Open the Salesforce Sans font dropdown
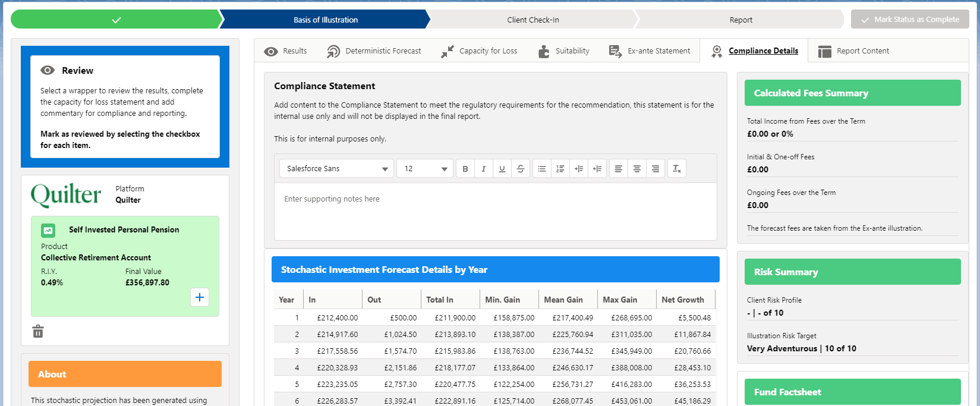 [336, 169]
